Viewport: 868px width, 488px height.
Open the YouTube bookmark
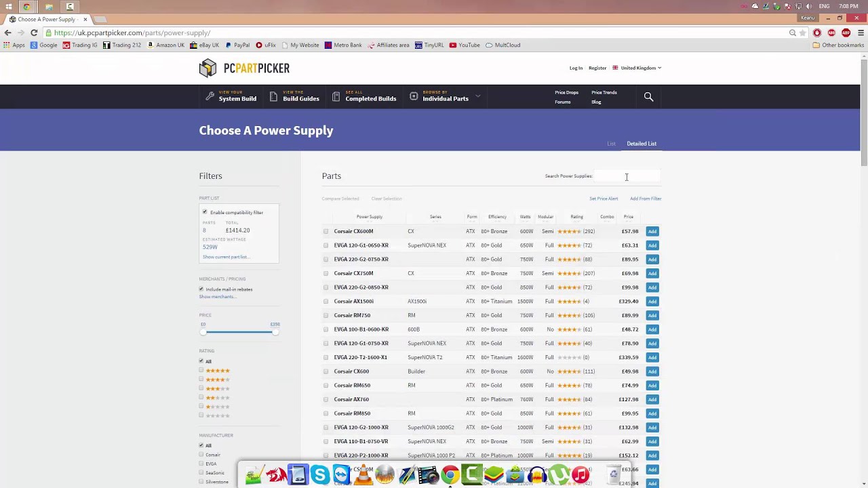[465, 45]
